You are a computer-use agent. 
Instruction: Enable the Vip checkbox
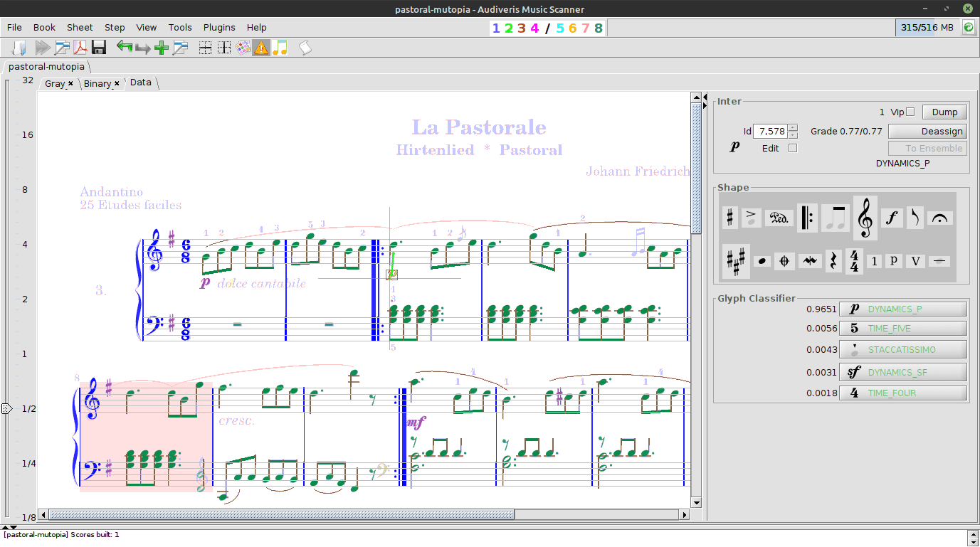click(910, 112)
